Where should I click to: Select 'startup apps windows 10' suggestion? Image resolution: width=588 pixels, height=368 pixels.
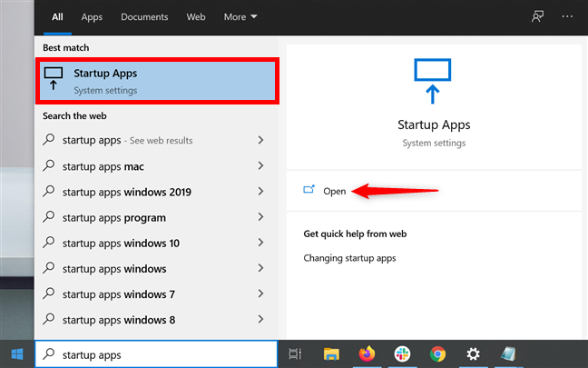click(156, 243)
